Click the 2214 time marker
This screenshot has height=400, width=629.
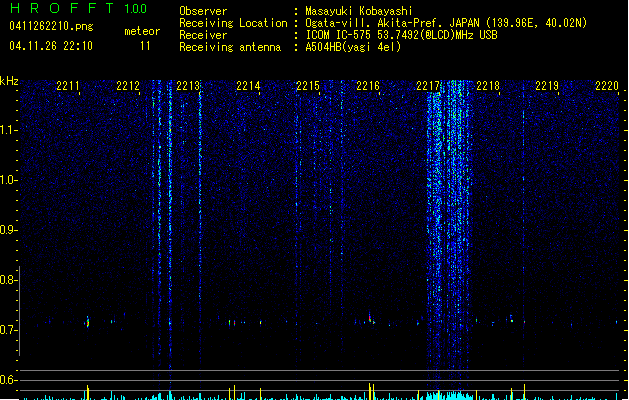[248, 86]
